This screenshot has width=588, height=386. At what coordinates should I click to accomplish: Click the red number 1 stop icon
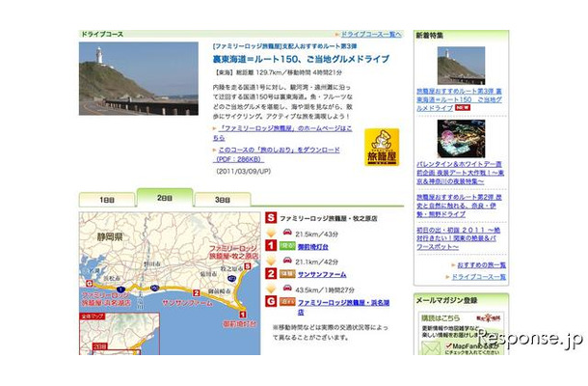click(271, 246)
